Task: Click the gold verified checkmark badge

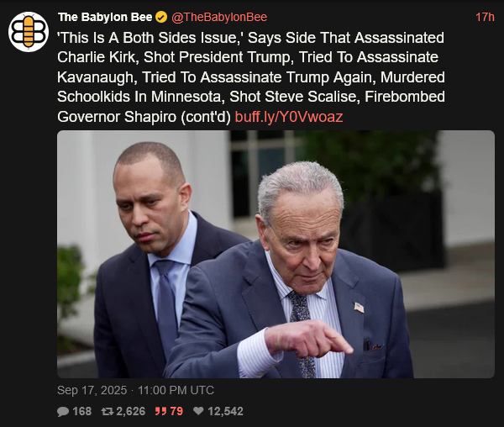Action: click(x=161, y=17)
